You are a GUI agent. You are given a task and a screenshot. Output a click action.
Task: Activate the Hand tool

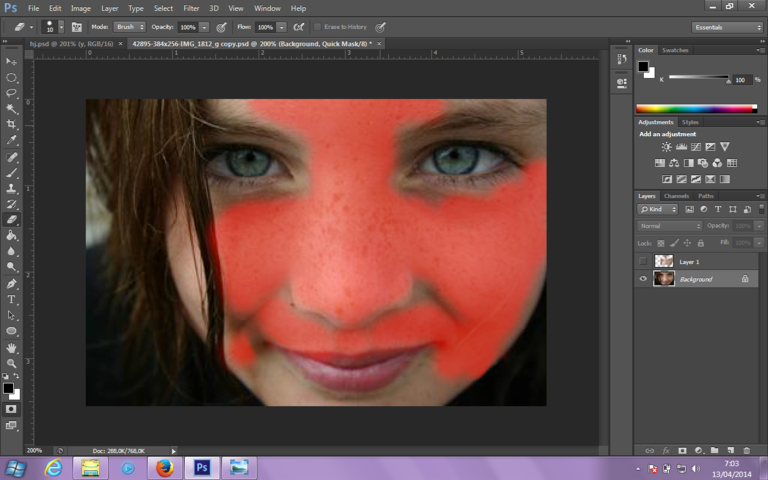(x=12, y=347)
